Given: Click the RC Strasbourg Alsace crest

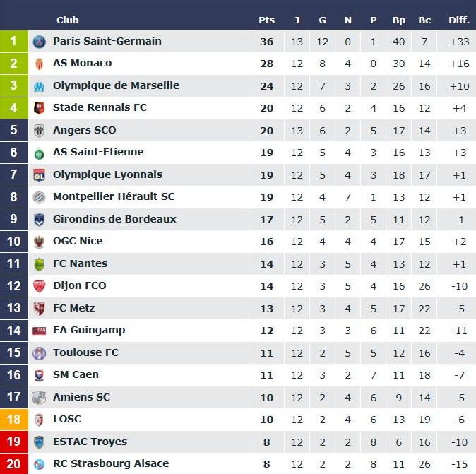Looking at the screenshot, I should click(x=40, y=464).
